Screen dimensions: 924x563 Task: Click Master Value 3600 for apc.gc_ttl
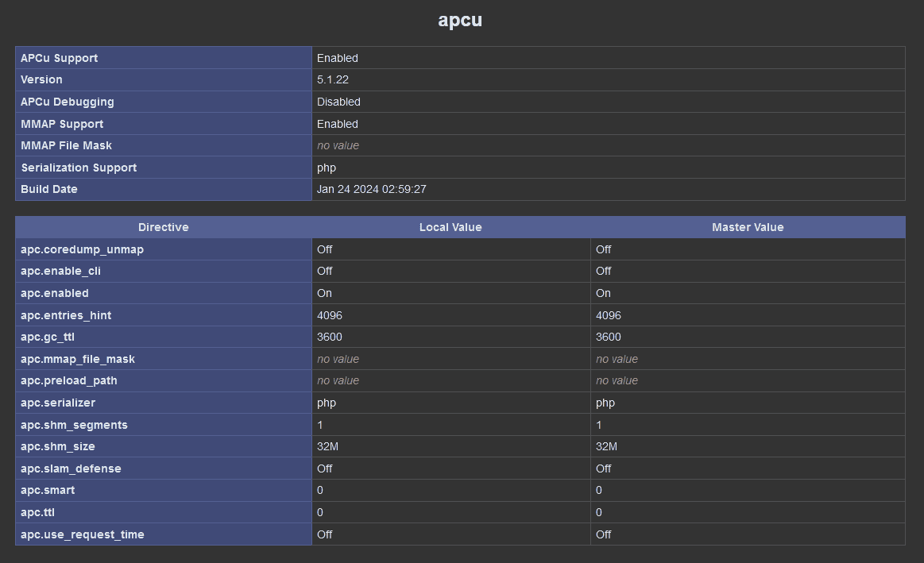point(608,337)
